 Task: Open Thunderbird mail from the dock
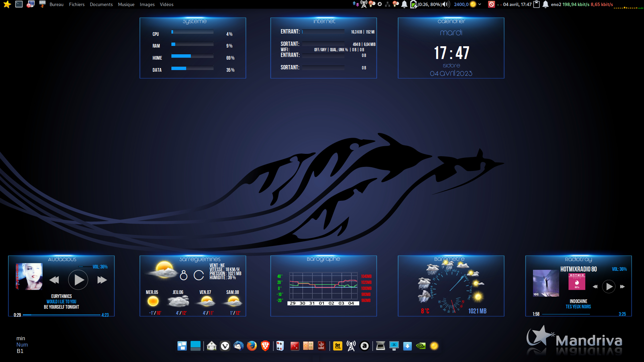[x=238, y=346]
